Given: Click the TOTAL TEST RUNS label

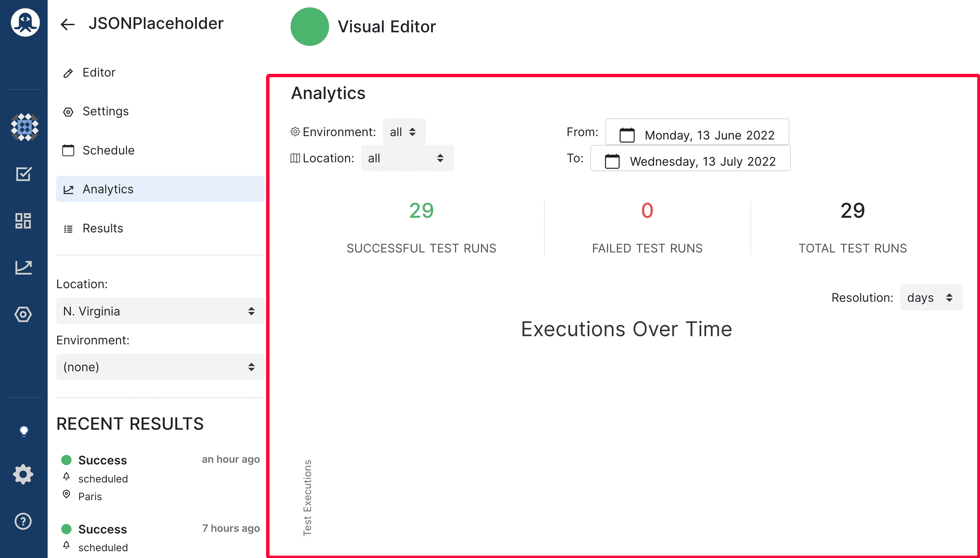Looking at the screenshot, I should [853, 248].
